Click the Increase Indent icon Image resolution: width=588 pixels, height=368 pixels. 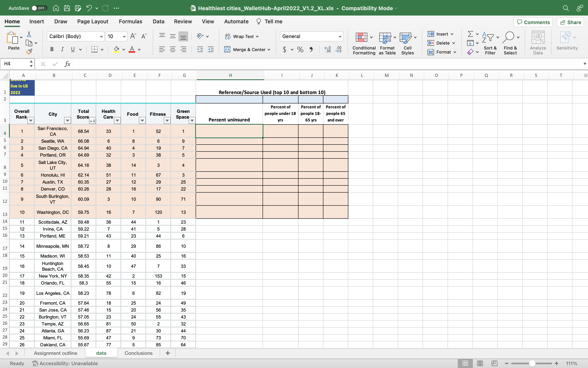pos(211,49)
